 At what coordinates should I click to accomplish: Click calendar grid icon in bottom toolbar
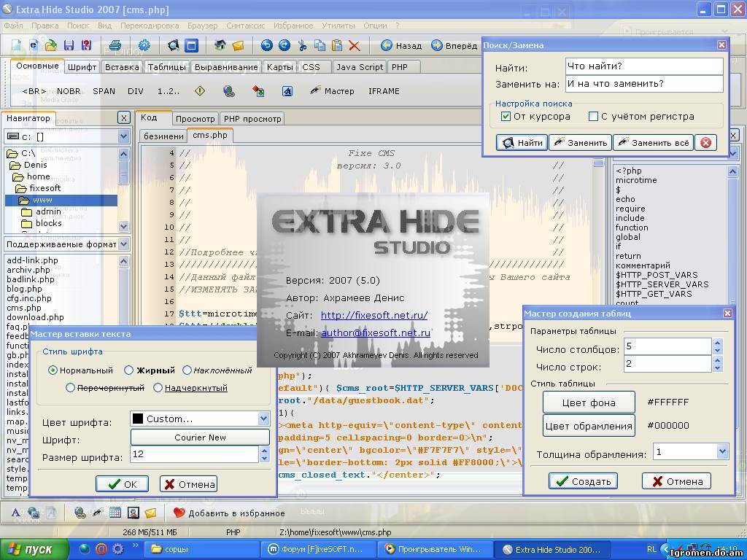click(x=115, y=513)
